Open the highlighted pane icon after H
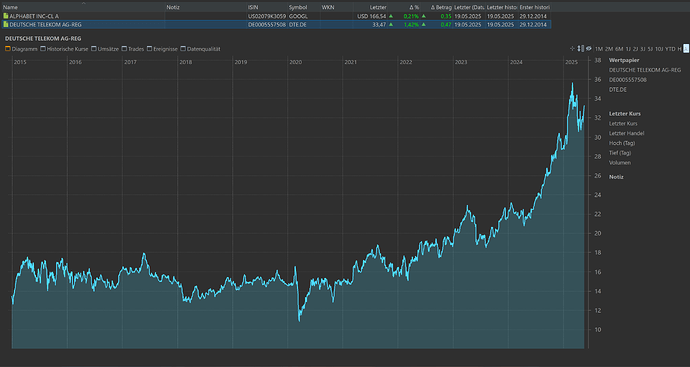Viewport: 690px width, 367px height. (686, 49)
